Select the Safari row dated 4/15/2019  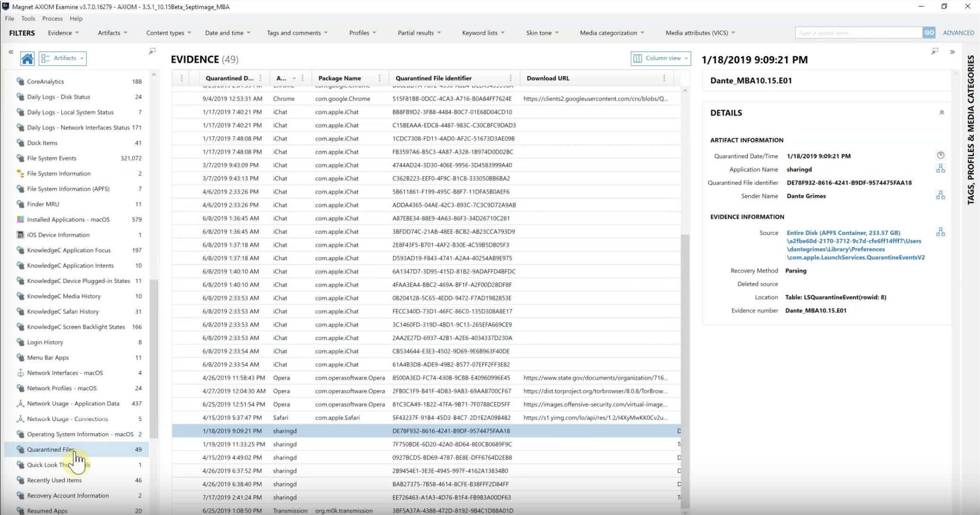tap(427, 418)
